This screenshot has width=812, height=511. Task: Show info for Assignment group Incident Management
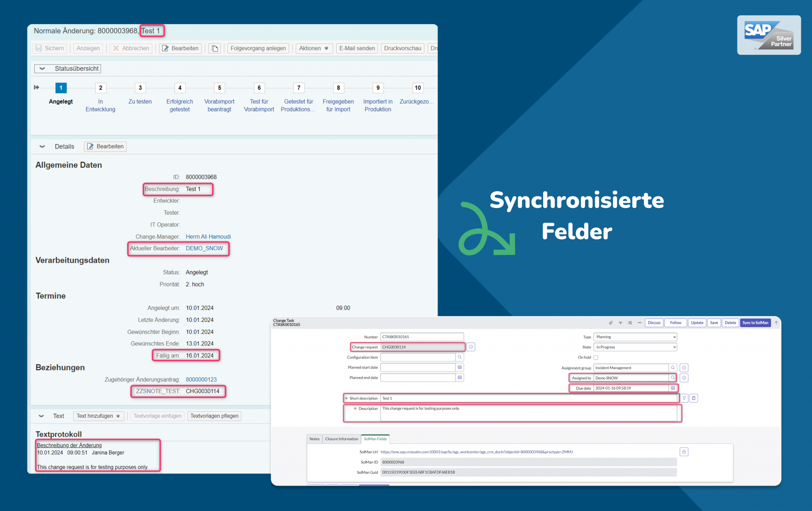click(684, 368)
